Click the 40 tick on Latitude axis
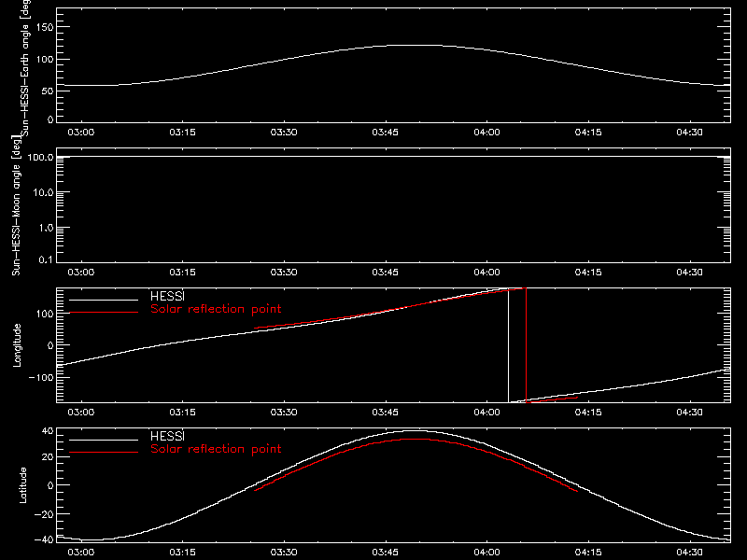747x560 pixels. [49, 431]
